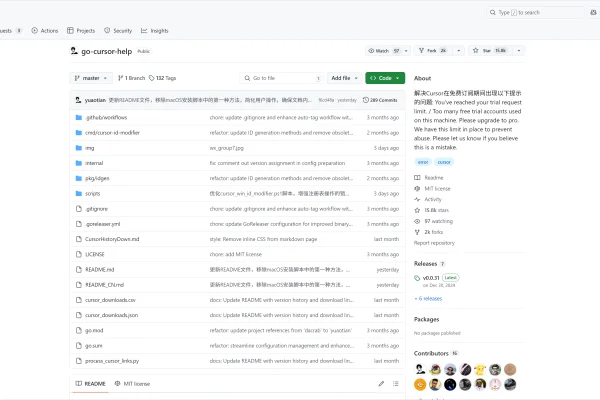Viewport: 600px width, 400px height.
Task: Show the + 6 releases link
Action: (x=428, y=299)
